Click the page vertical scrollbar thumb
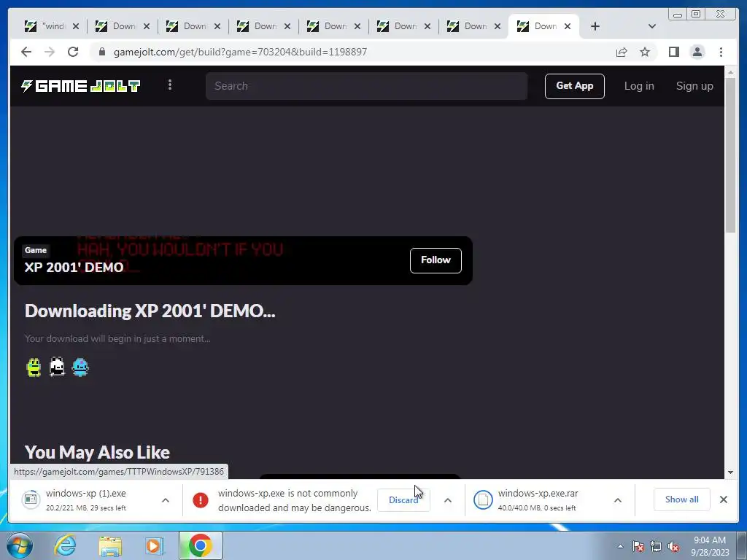The height and width of the screenshot is (560, 747). 731,155
